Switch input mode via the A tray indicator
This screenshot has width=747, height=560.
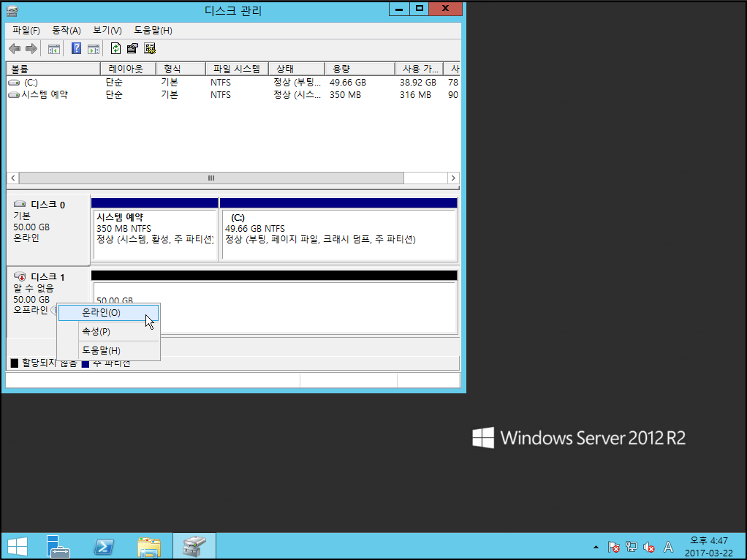(668, 547)
